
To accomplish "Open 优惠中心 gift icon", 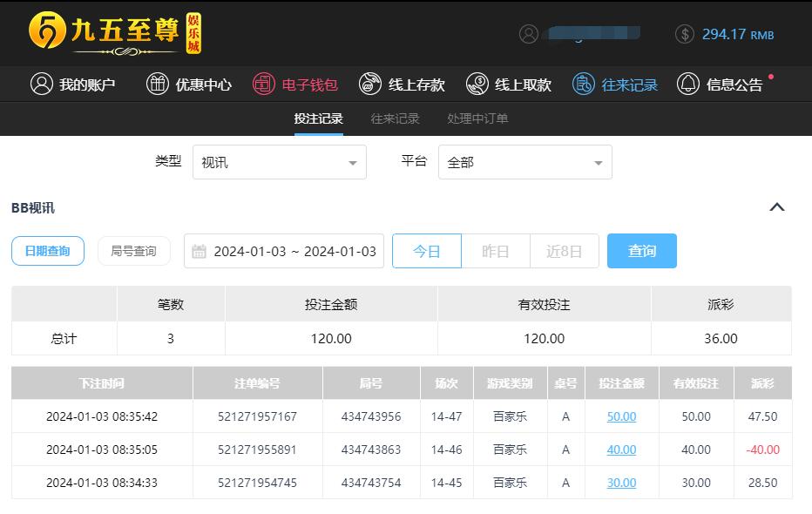I will click(158, 84).
